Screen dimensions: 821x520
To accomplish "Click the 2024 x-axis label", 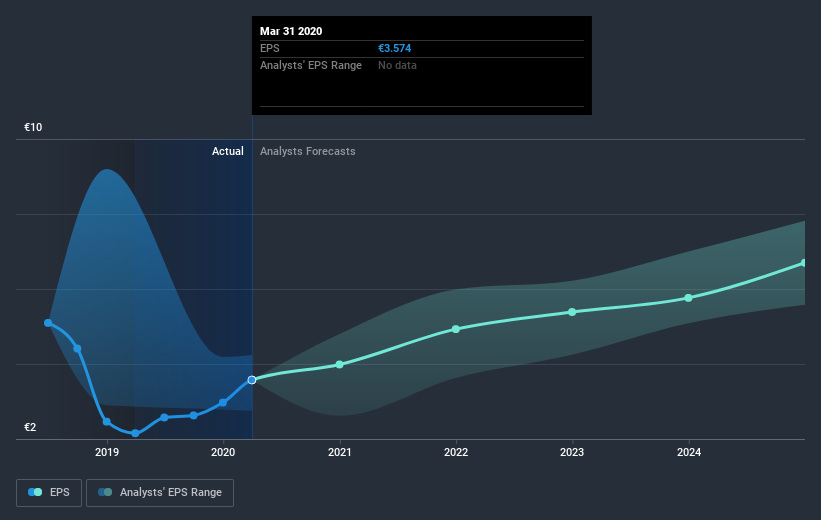I will coord(689,452).
